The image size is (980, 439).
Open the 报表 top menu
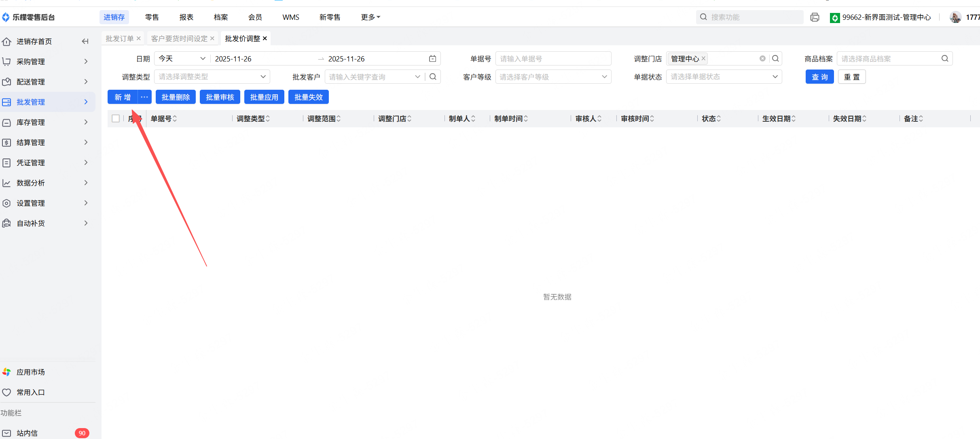pyautogui.click(x=186, y=17)
